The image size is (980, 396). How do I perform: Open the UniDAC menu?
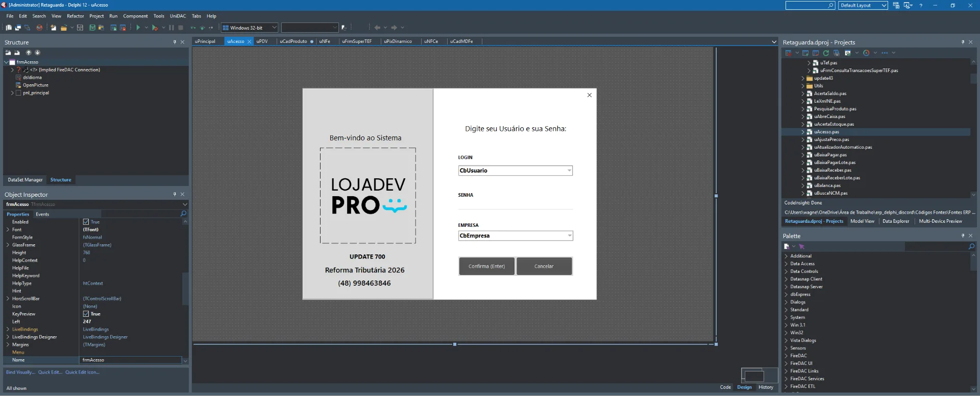point(178,16)
